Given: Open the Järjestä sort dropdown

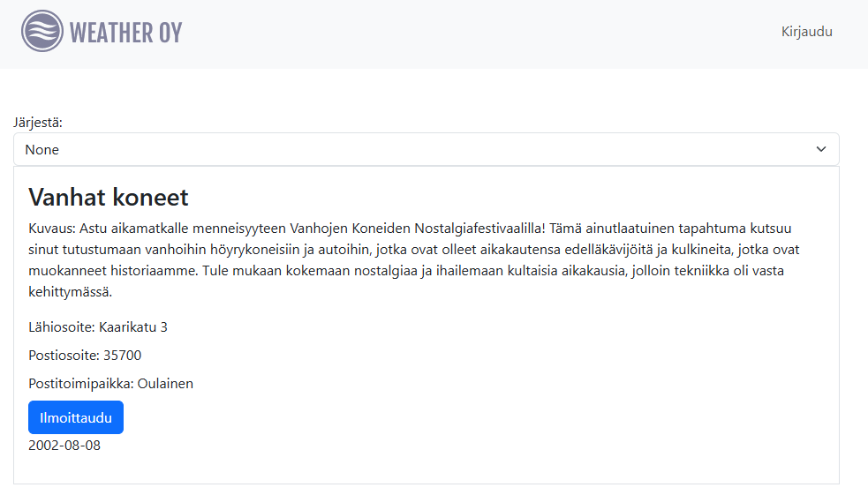Looking at the screenshot, I should pos(426,150).
